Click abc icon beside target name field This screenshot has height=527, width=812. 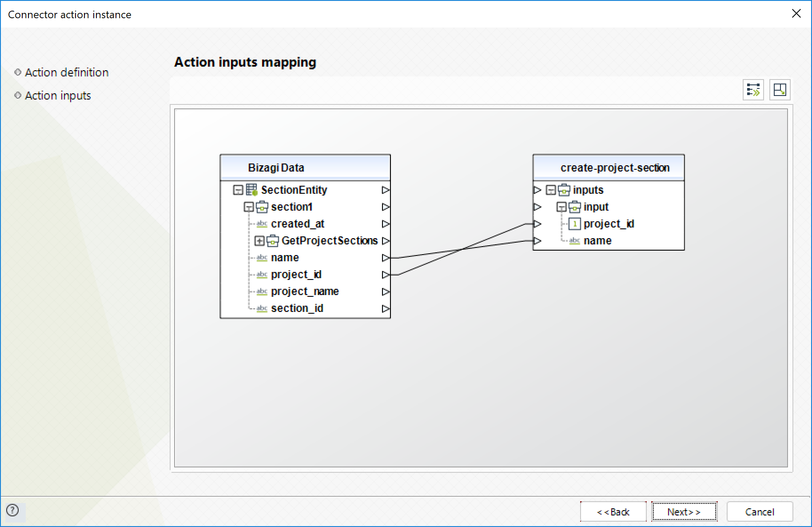coord(575,241)
